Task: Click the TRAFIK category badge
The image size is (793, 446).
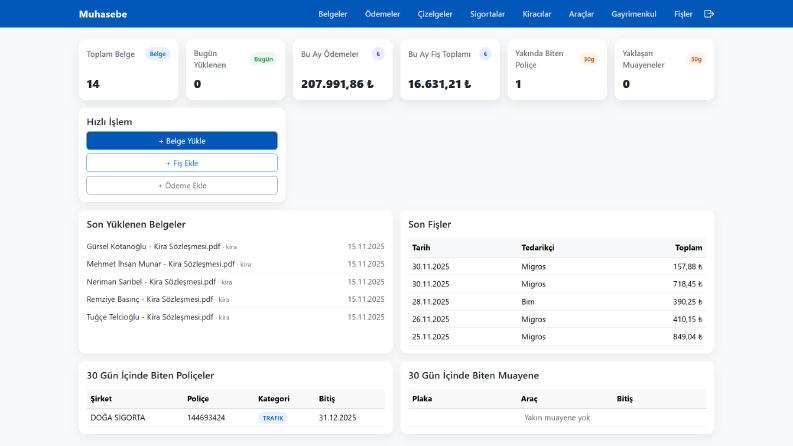Action: pyautogui.click(x=273, y=418)
